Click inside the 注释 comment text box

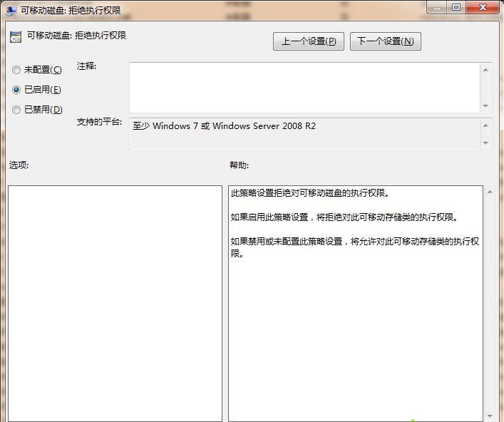(x=304, y=88)
